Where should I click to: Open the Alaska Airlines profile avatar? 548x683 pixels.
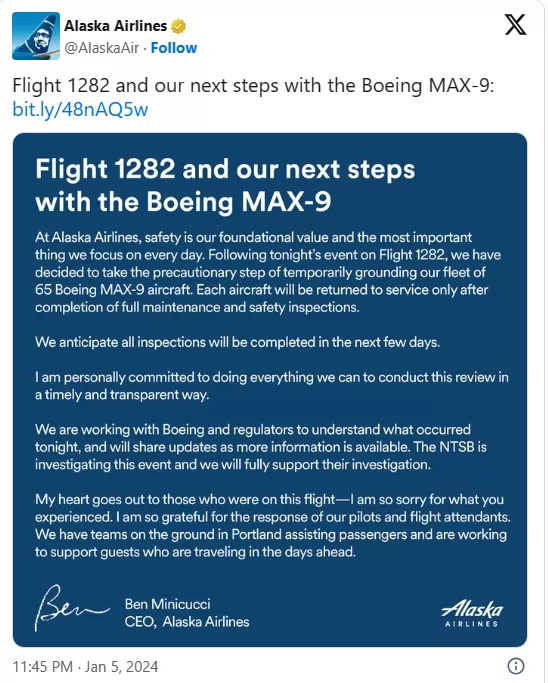coord(36,36)
